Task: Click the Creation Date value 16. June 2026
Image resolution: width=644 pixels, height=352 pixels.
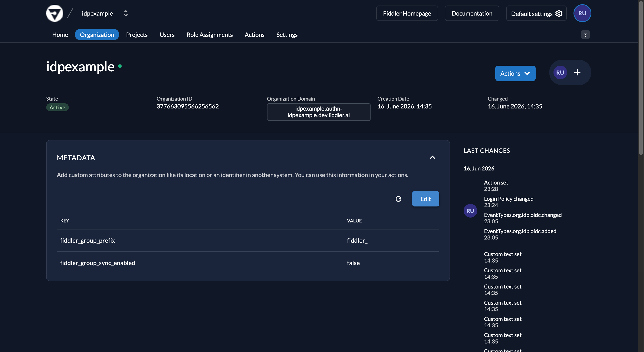Action: [404, 106]
